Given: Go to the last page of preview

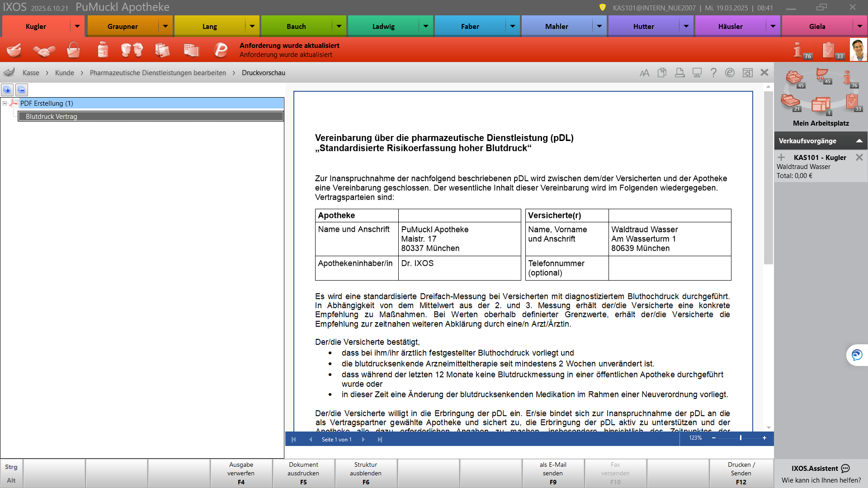Looking at the screenshot, I should [x=380, y=439].
